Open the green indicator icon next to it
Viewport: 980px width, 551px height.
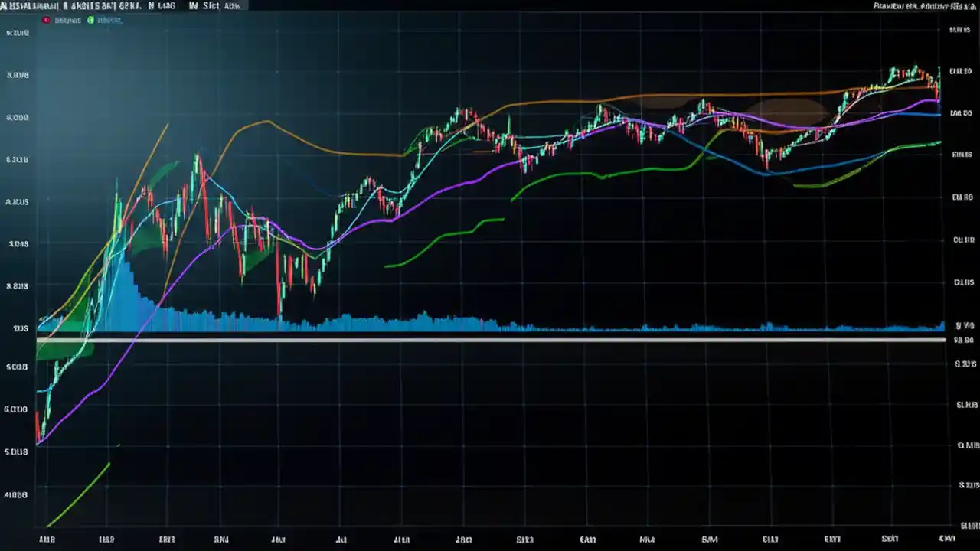click(x=90, y=20)
